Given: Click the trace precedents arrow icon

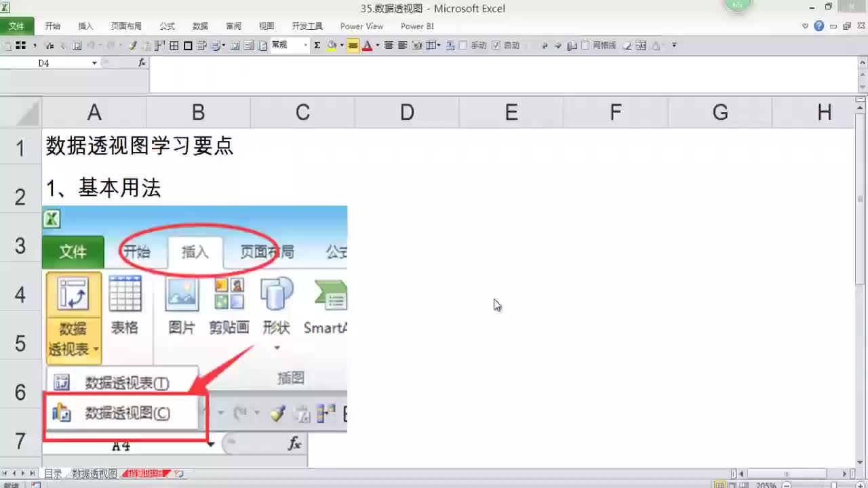Looking at the screenshot, I should [544, 45].
